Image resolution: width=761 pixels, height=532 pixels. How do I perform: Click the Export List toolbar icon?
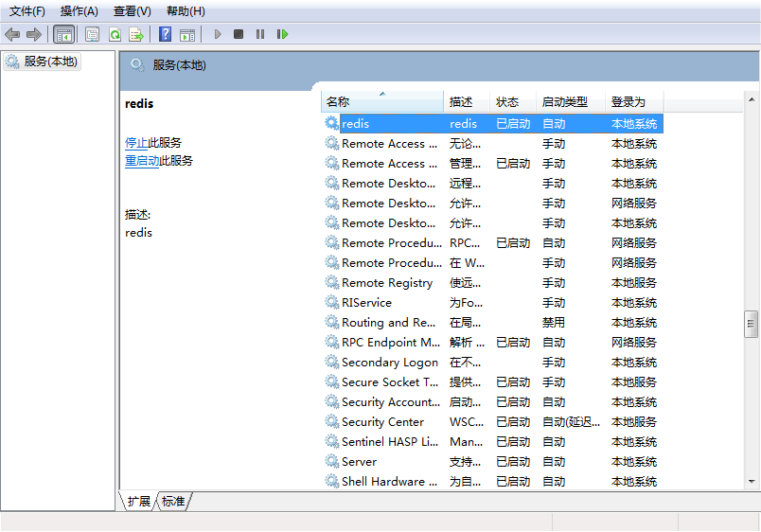point(136,34)
